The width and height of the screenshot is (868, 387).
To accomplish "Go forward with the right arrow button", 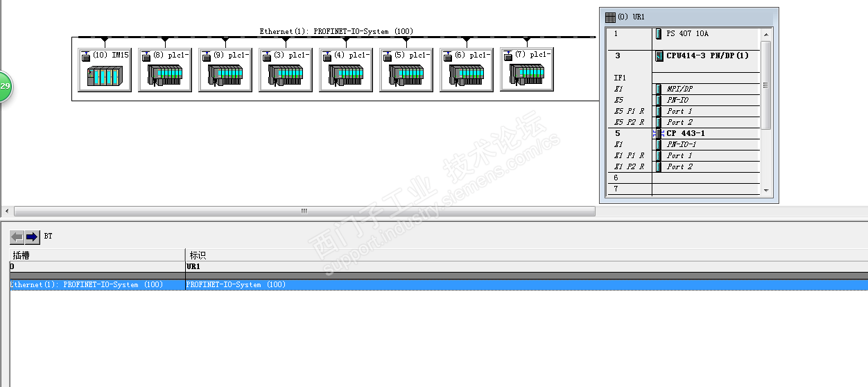I will pos(33,237).
